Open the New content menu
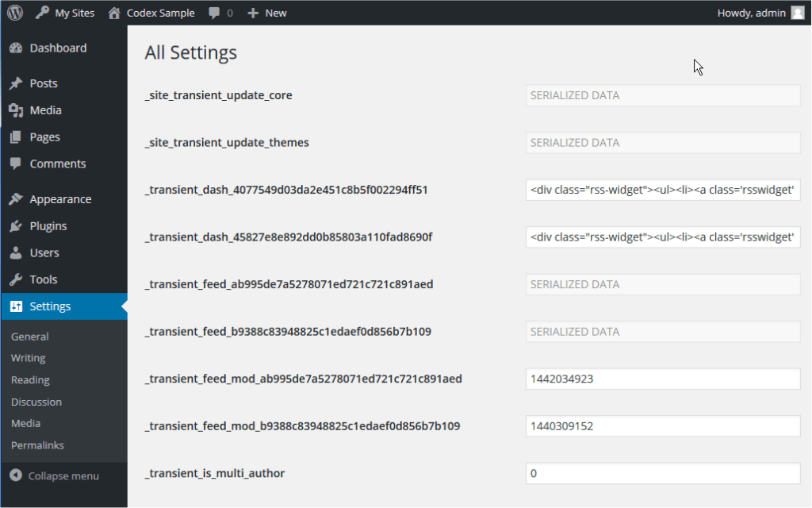This screenshot has width=812, height=508. tap(267, 13)
